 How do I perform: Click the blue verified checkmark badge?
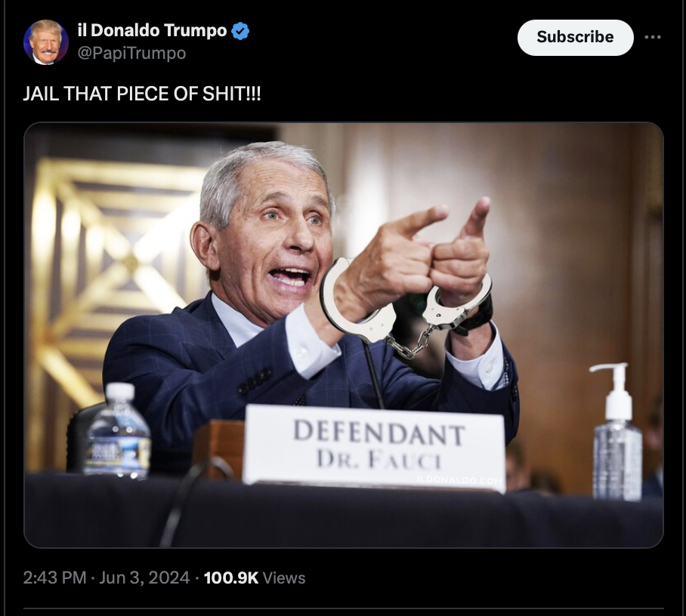pyautogui.click(x=240, y=31)
